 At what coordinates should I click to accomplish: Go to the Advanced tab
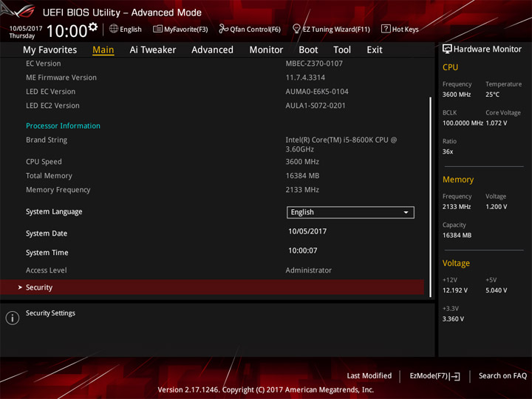[x=212, y=50]
